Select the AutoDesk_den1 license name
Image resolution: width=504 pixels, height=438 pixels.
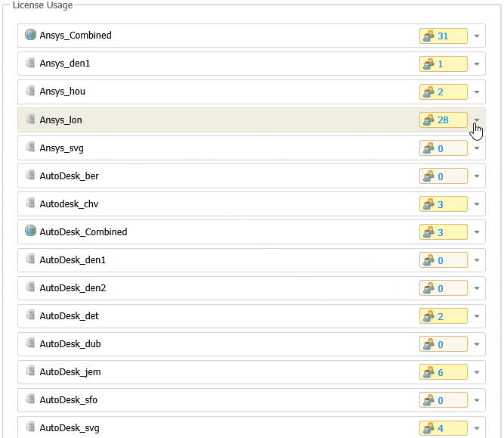[x=73, y=260]
